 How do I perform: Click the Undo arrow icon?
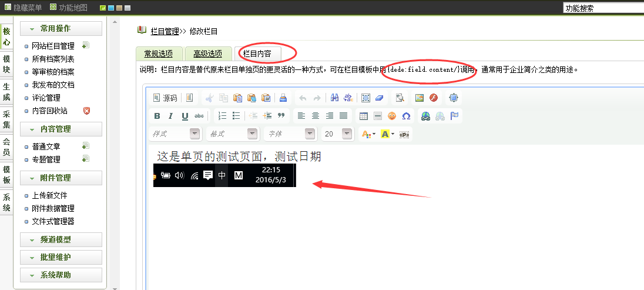click(303, 98)
